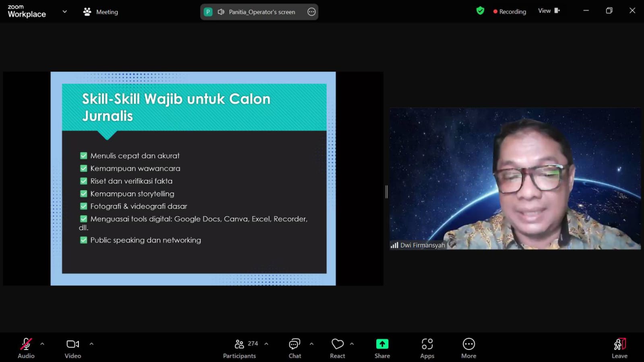Viewport: 644px width, 362px height.
Task: Open Zoom Workplace dropdown chevron
Action: pyautogui.click(x=65, y=12)
